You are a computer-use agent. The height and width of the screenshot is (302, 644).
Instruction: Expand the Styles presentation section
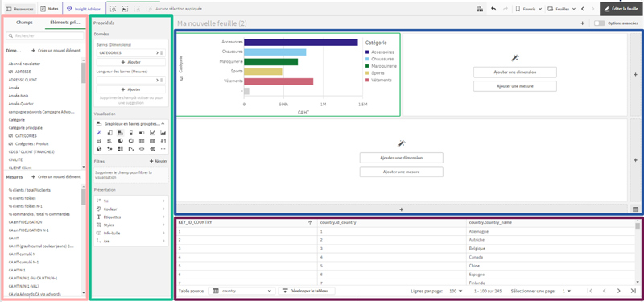click(x=131, y=225)
